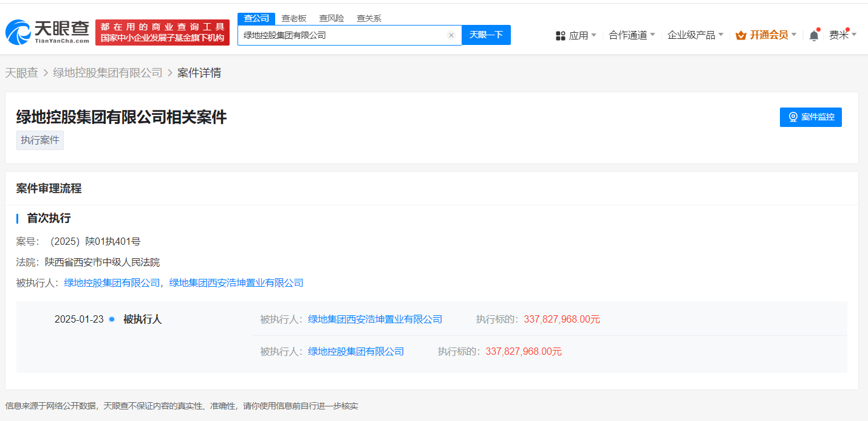Open notifications bell icon
The height and width of the screenshot is (421, 868).
(814, 35)
